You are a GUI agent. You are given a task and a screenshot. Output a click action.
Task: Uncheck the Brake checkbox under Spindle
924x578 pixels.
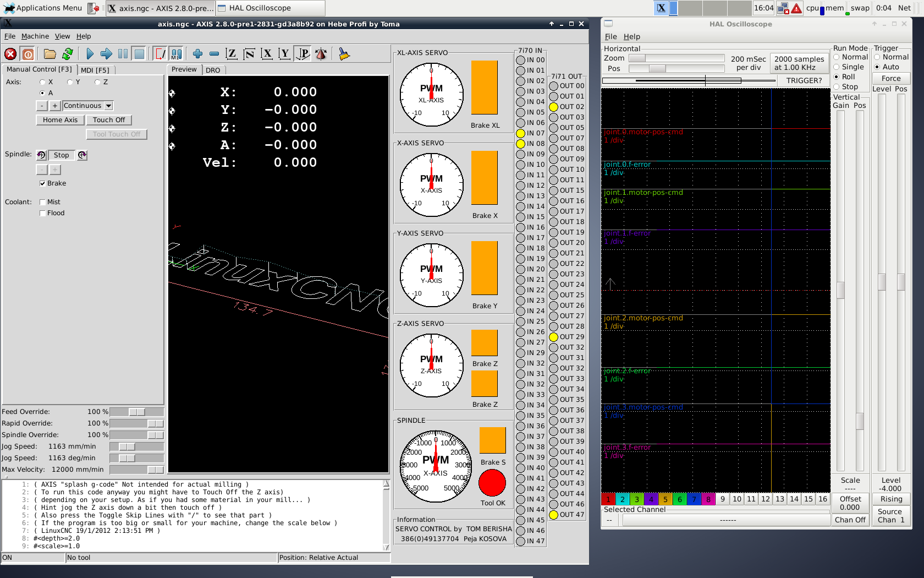point(42,183)
